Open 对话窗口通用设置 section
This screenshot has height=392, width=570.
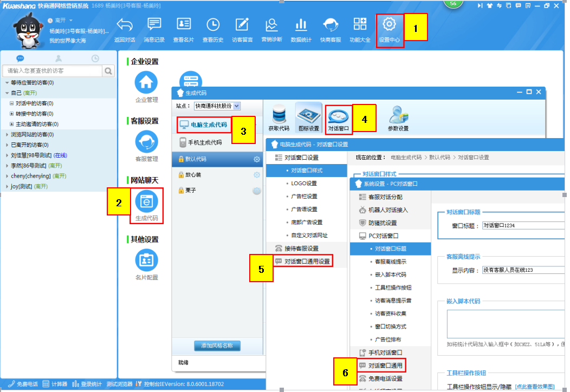click(303, 261)
